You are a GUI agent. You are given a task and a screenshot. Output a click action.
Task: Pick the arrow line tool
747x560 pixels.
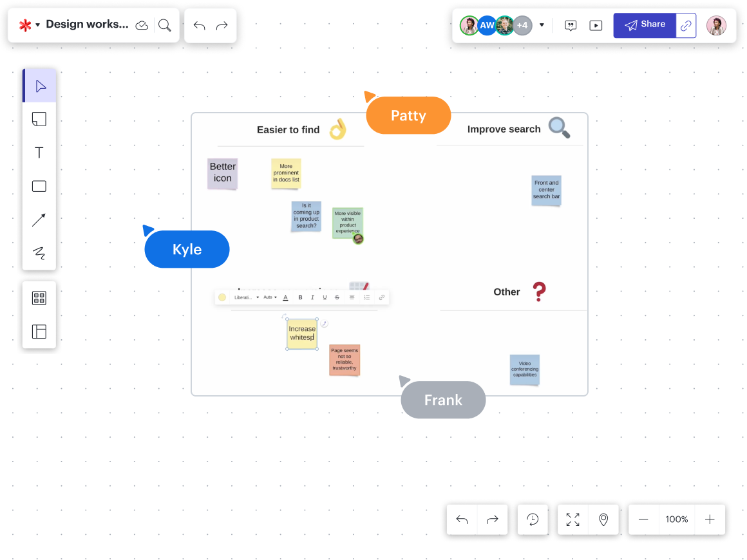click(x=39, y=219)
